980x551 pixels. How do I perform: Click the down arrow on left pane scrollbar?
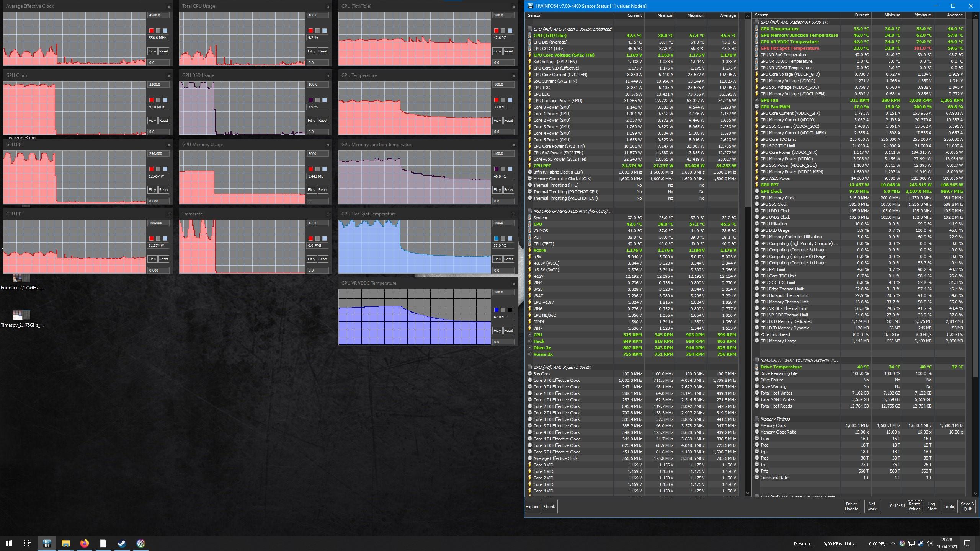point(748,493)
